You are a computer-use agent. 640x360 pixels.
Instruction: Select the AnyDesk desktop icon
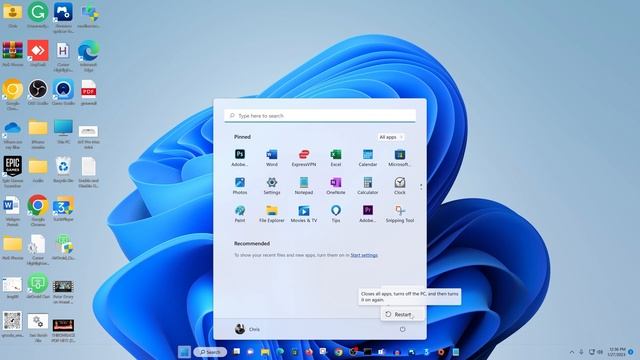coord(38,53)
